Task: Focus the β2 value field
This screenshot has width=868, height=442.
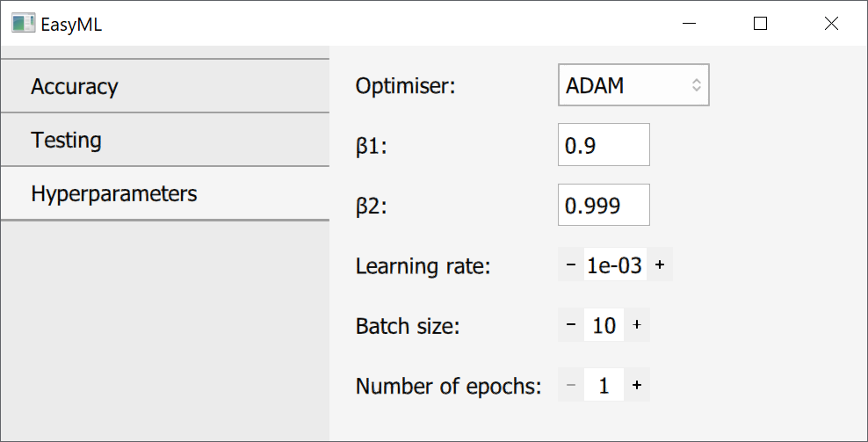Action: (604, 205)
